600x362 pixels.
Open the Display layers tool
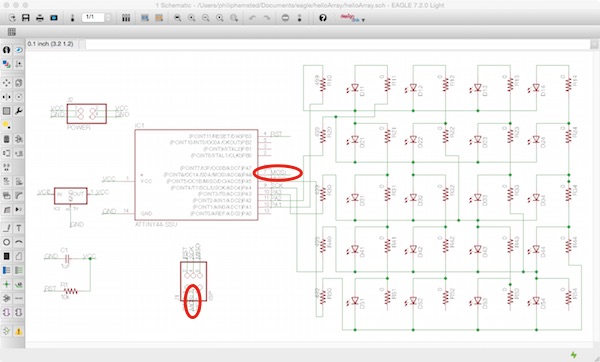coord(7,64)
